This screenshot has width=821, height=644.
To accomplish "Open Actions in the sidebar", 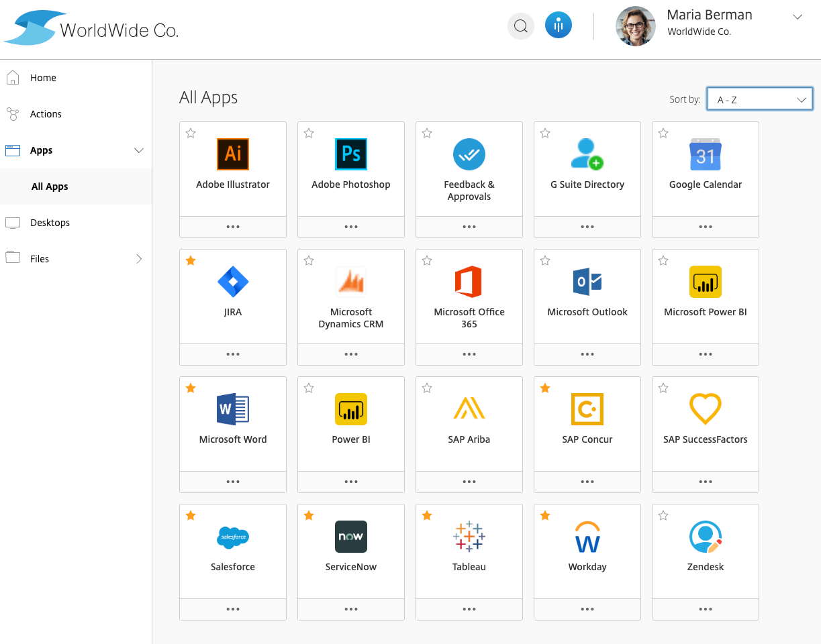I will coord(76,114).
